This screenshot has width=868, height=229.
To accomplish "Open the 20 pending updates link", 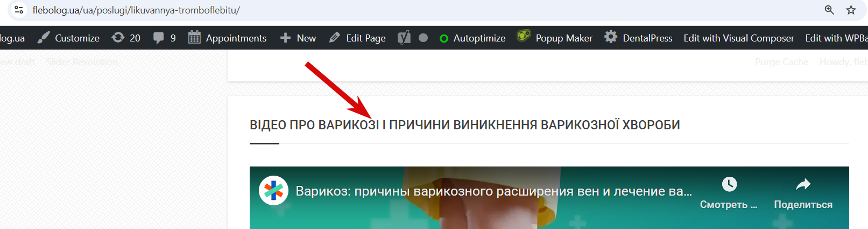I will 135,38.
